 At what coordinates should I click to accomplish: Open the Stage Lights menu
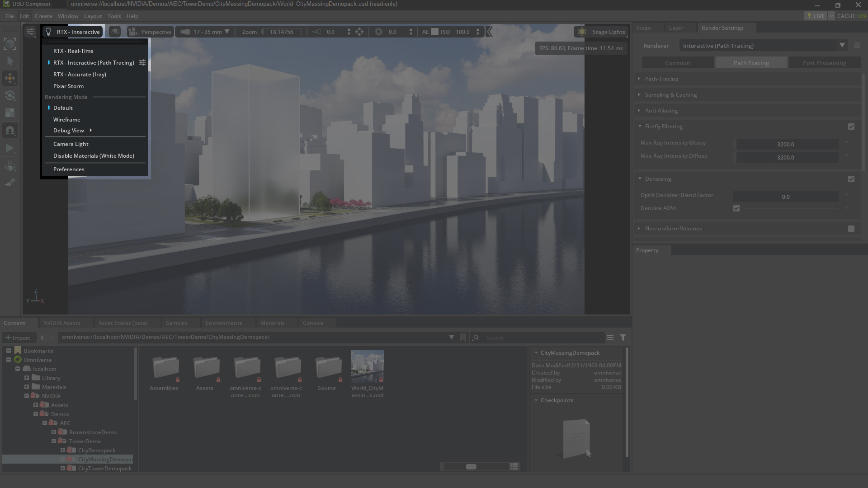click(x=600, y=32)
